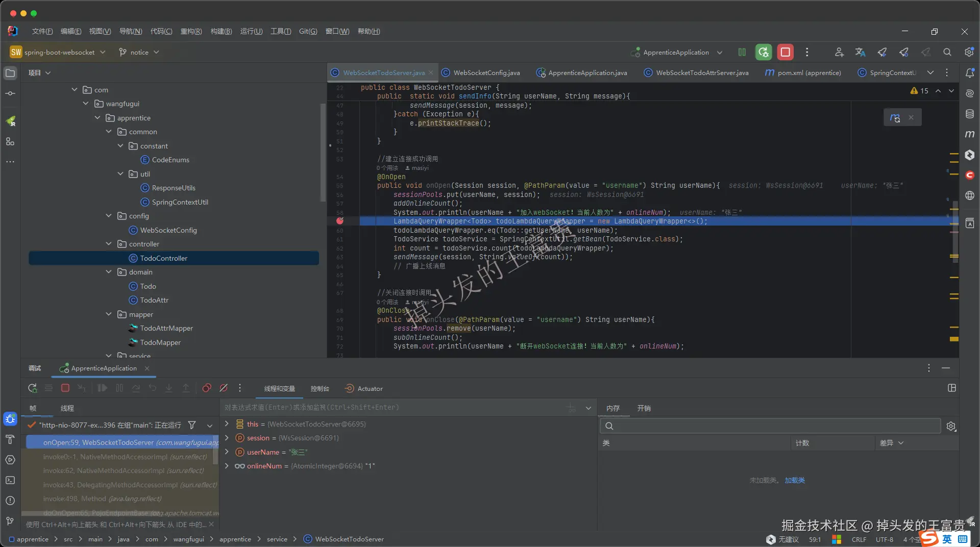Switch to the 控制台 console tab
Image resolution: width=980 pixels, height=547 pixels.
point(320,389)
